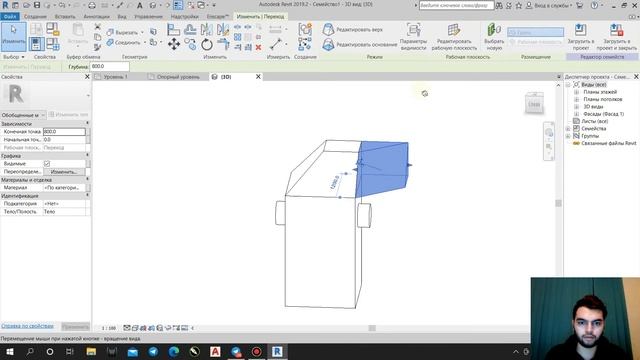Click the ViewCube in the 3D view
This screenshot has width=640, height=360.
[534, 103]
